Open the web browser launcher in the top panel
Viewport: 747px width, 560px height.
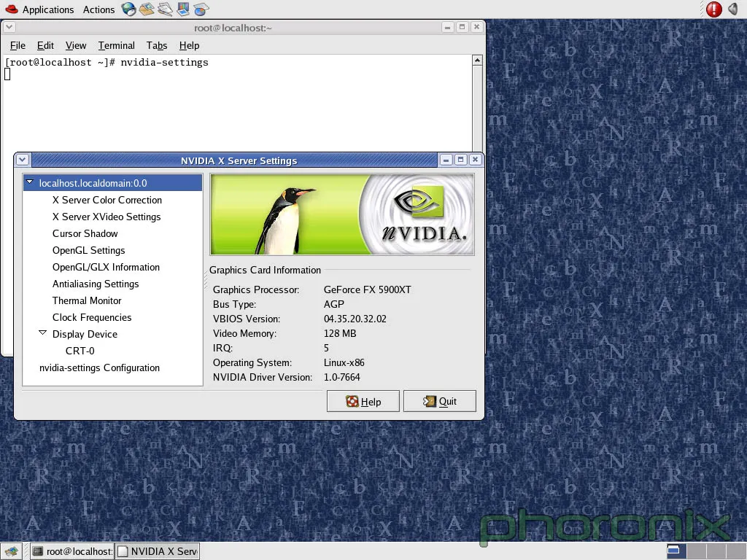[x=128, y=9]
